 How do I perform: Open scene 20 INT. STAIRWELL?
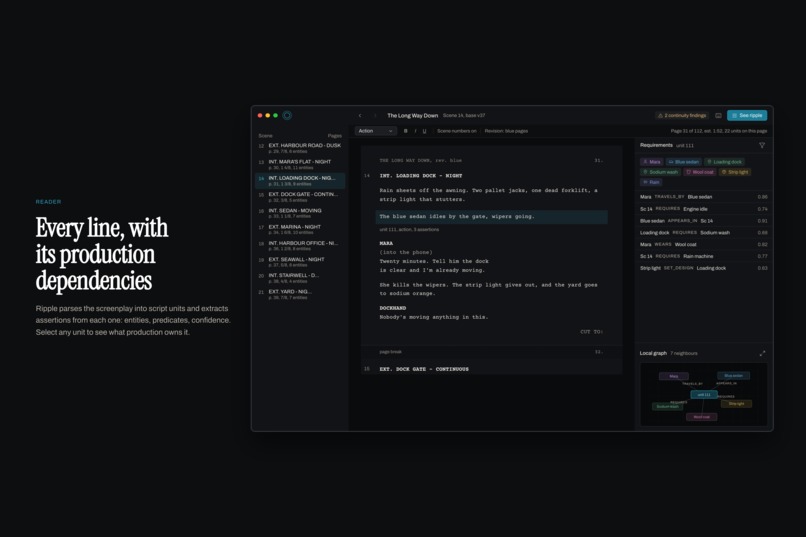(300, 278)
